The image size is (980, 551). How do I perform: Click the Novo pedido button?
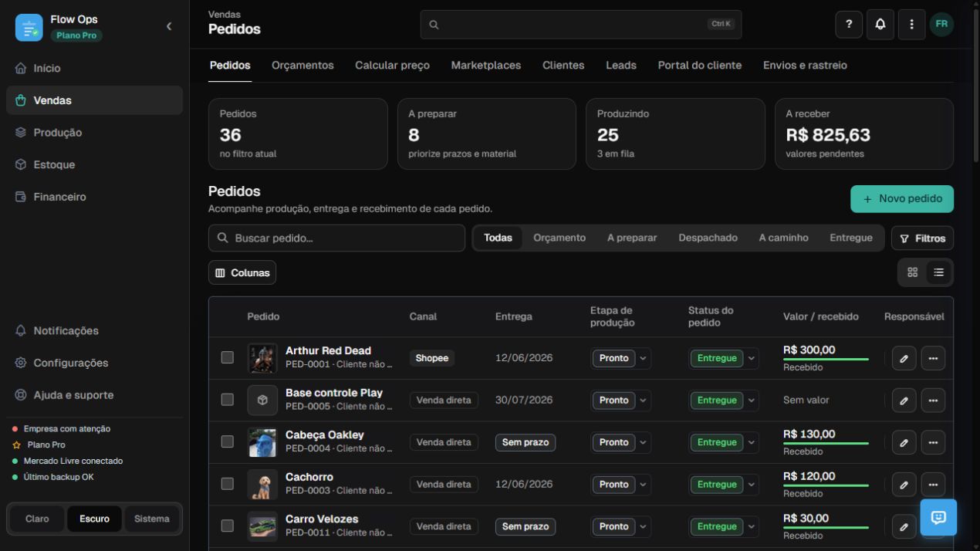902,199
